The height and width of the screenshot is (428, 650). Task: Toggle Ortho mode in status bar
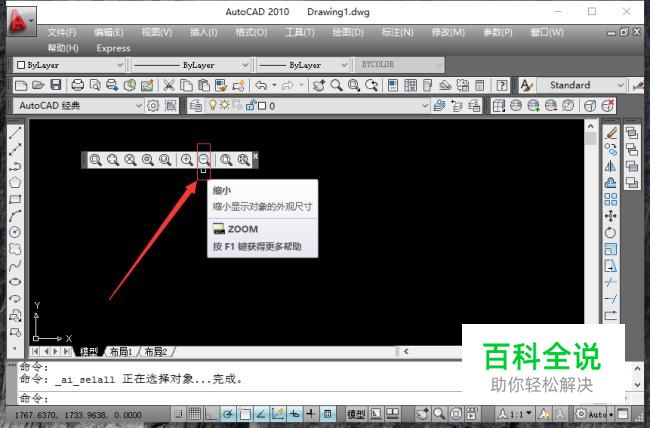click(x=211, y=413)
